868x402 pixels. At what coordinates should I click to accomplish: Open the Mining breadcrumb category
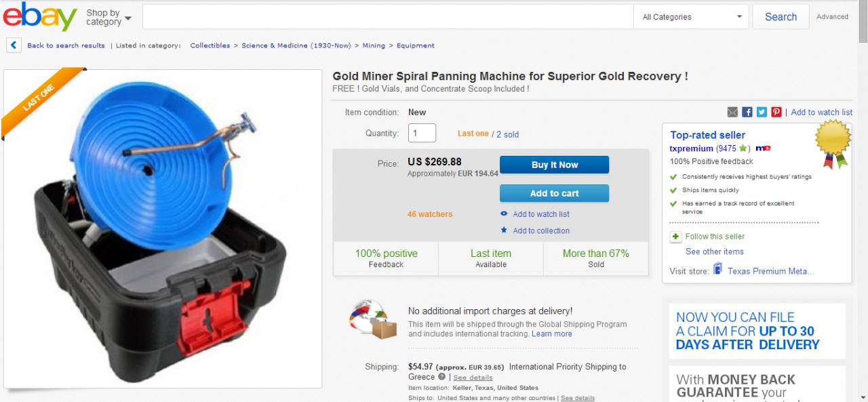click(374, 45)
